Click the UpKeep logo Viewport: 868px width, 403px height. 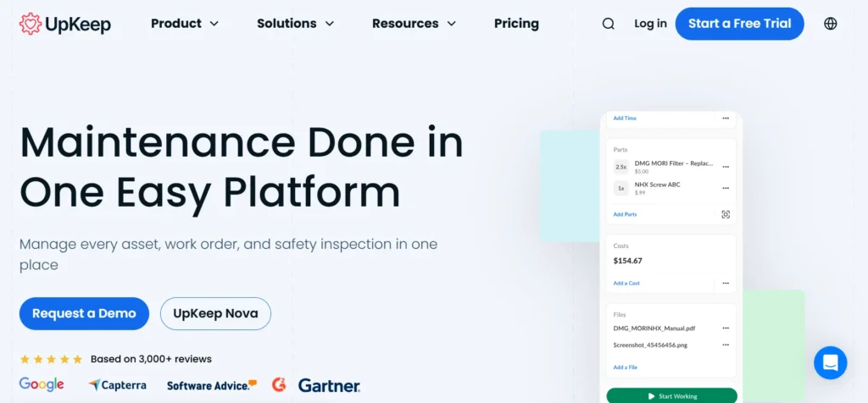[65, 24]
